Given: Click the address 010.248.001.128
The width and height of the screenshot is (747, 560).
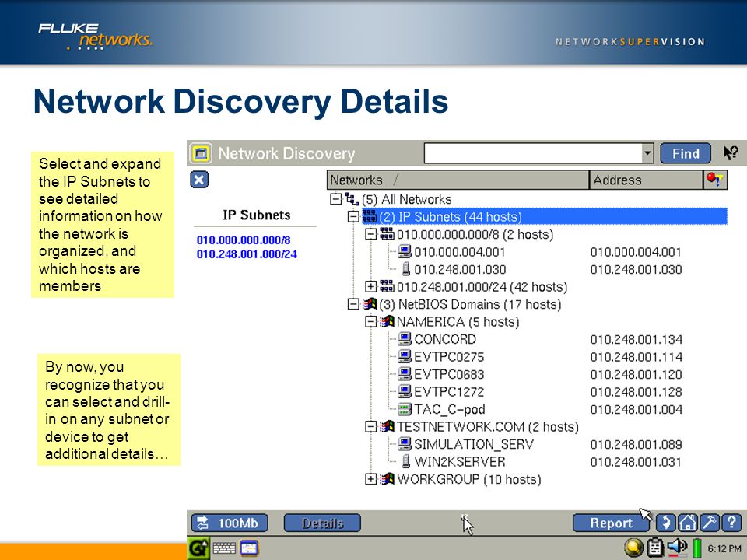Looking at the screenshot, I should (636, 392).
